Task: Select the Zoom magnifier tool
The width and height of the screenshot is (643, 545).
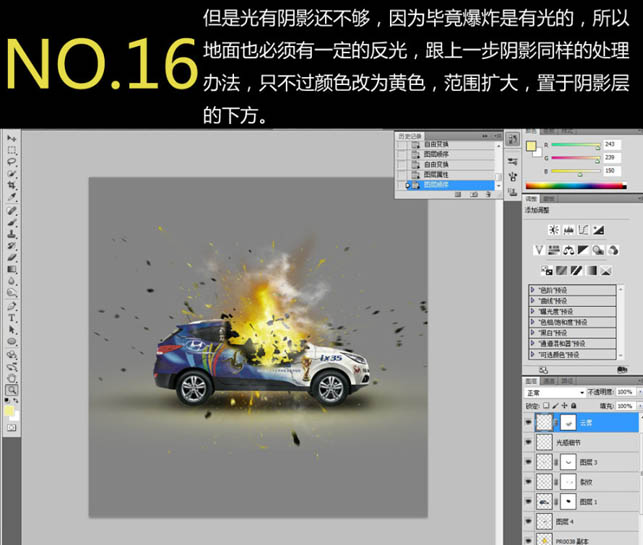Action: (11, 390)
